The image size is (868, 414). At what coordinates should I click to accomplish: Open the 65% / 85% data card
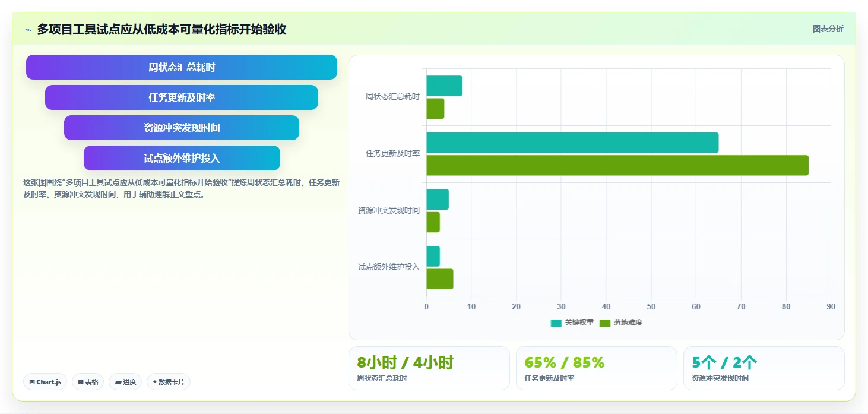pyautogui.click(x=597, y=368)
